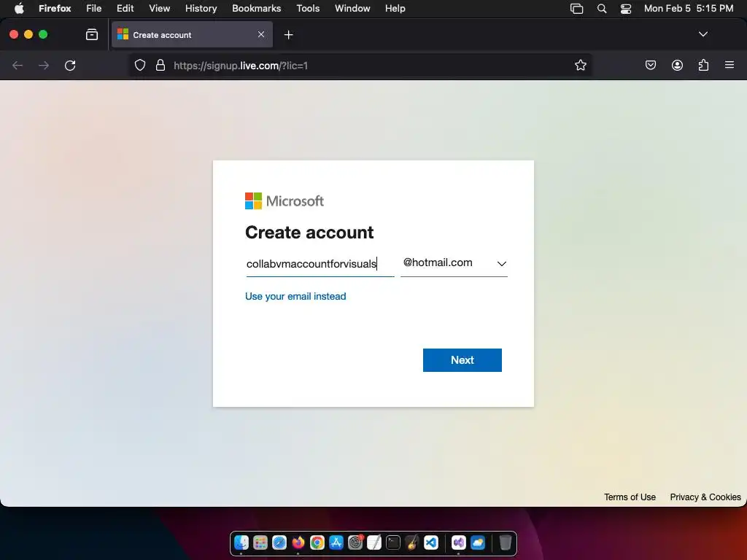
Task: Open the Edit menu
Action: coord(125,8)
